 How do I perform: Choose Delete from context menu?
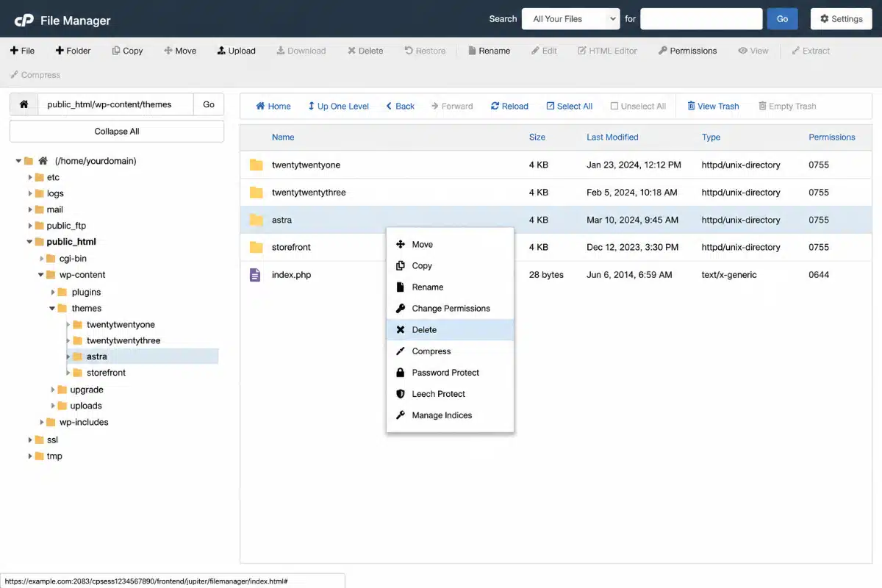(450, 330)
